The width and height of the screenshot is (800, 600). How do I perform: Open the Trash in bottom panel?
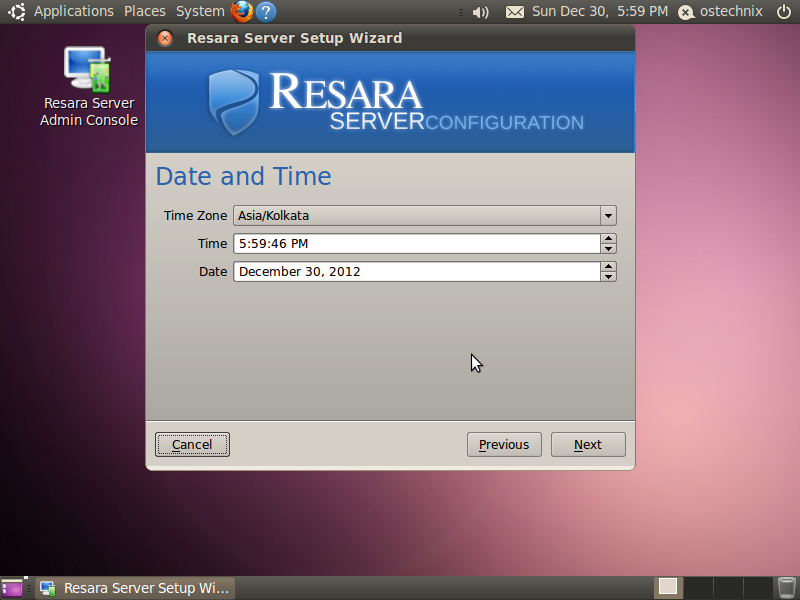787,587
